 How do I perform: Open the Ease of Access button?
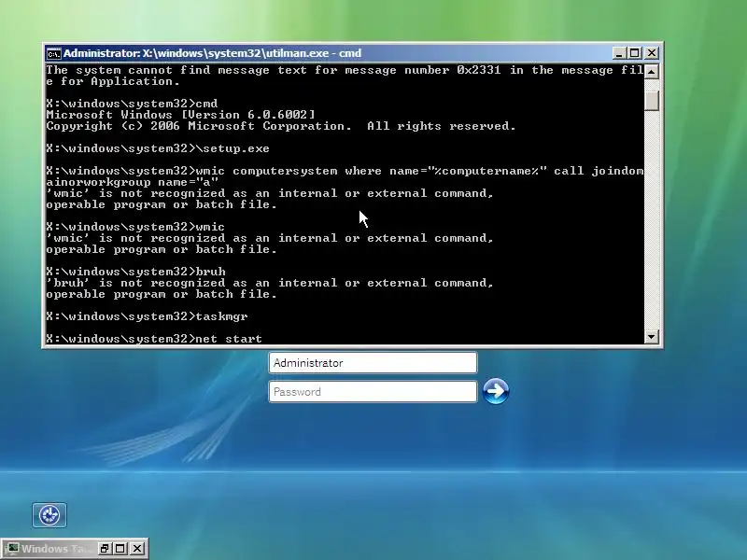point(49,515)
